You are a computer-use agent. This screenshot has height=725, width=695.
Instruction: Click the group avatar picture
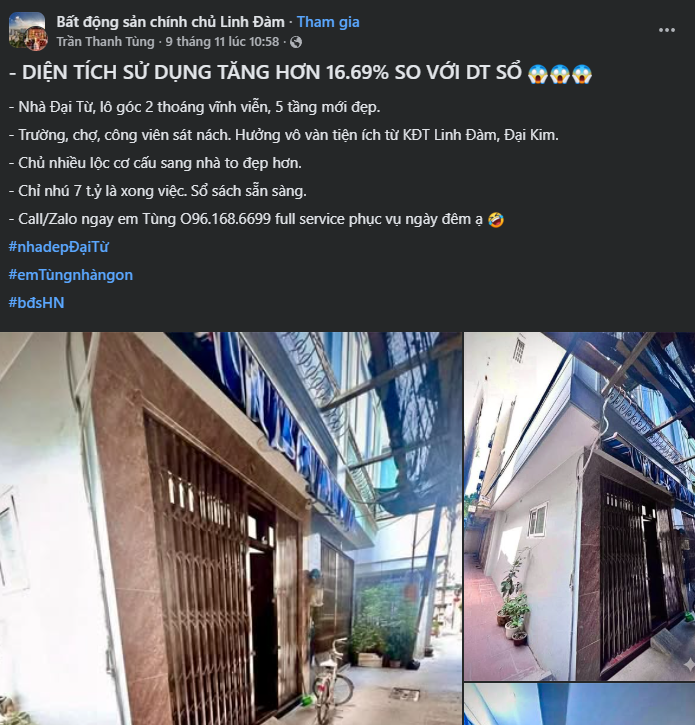pyautogui.click(x=28, y=31)
